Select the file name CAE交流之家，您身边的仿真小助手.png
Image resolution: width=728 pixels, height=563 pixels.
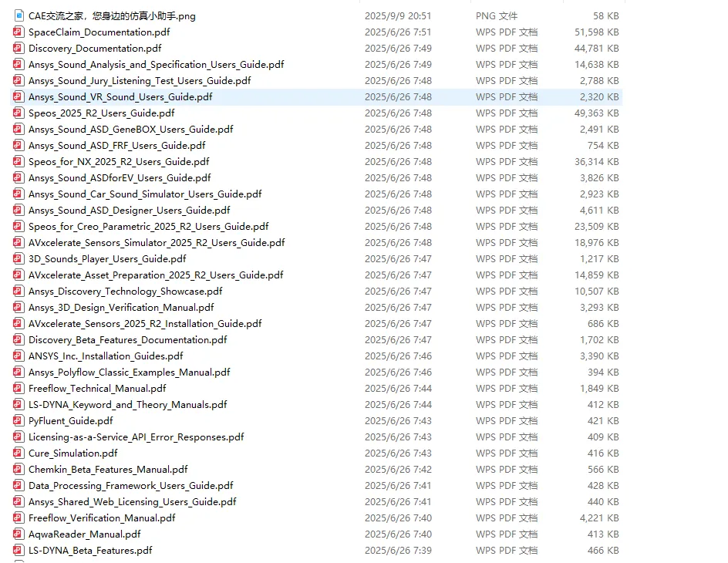pyautogui.click(x=112, y=15)
